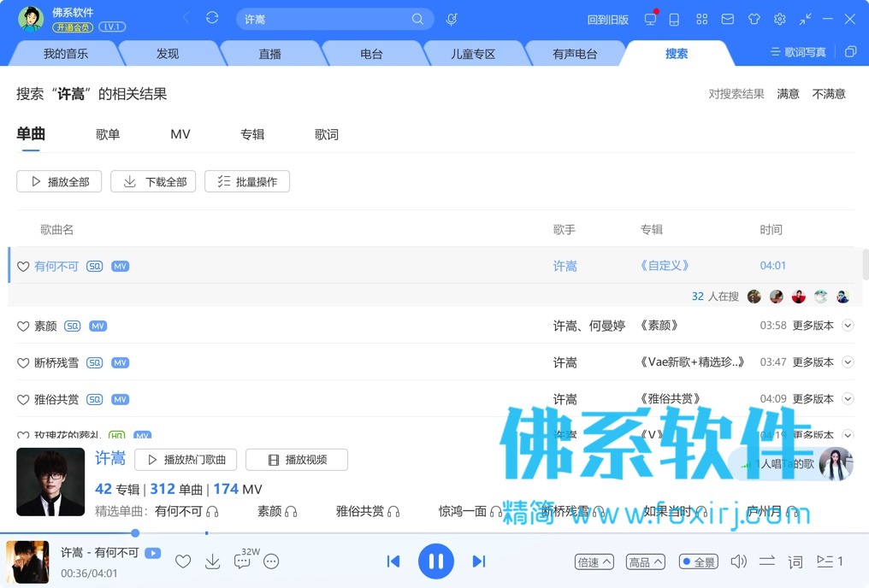Click the SQ badge on 断桥残雪

coord(95,362)
